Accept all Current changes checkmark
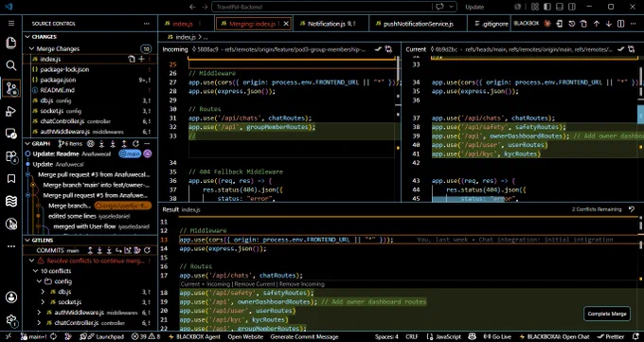644x342 pixels. pyautogui.click(x=621, y=49)
